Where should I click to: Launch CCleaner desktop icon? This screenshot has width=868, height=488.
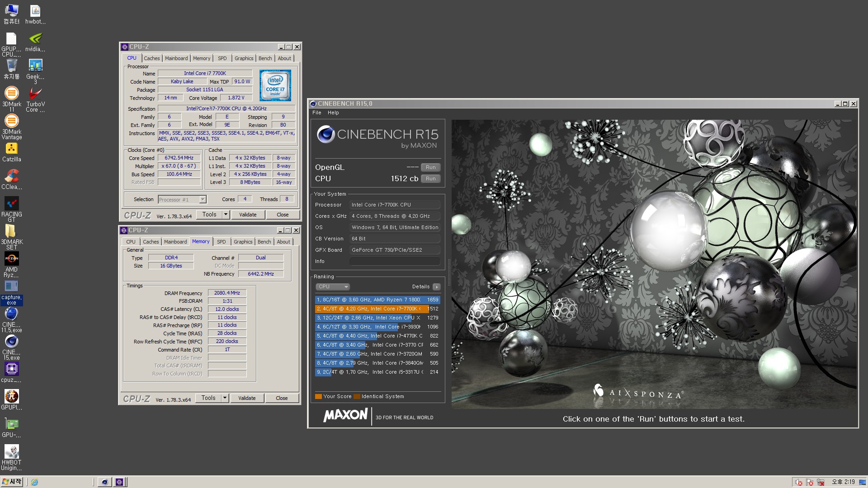click(x=11, y=180)
